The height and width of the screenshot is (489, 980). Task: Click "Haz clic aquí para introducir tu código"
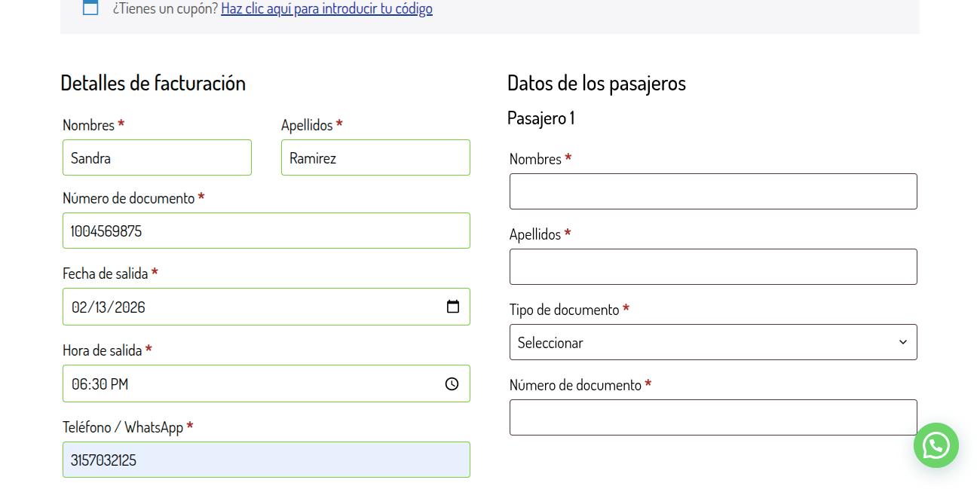tap(326, 8)
